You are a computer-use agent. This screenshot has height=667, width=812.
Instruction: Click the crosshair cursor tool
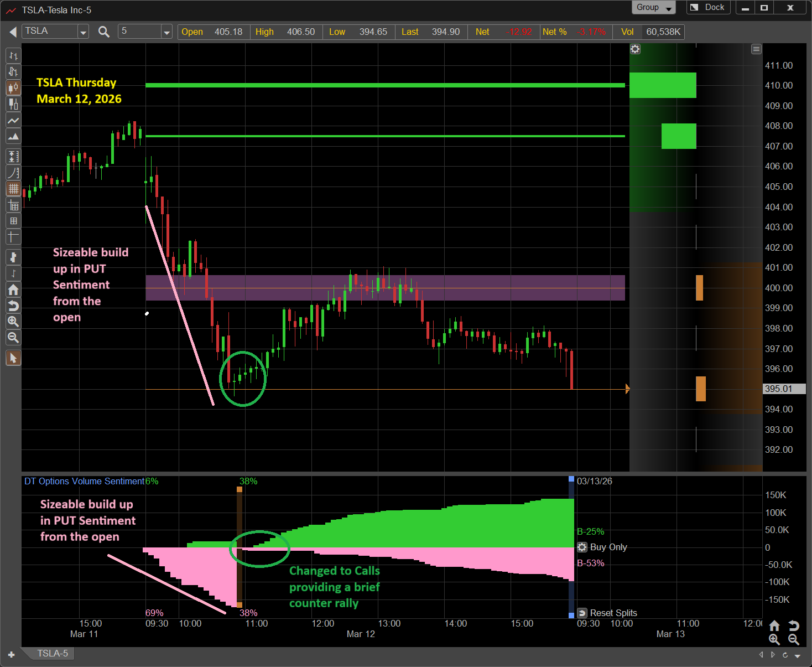coord(13,237)
